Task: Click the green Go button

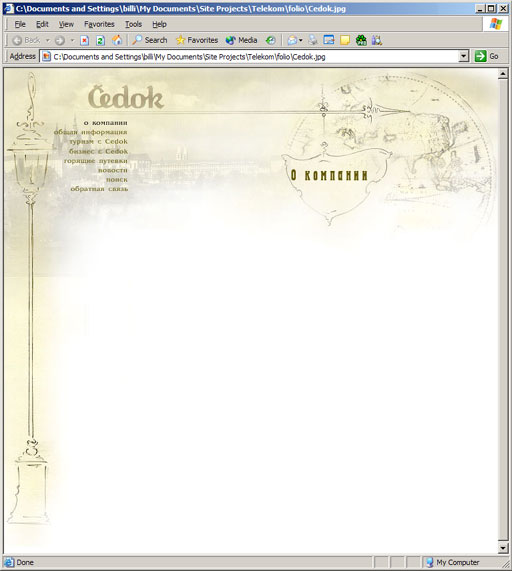Action: point(487,56)
